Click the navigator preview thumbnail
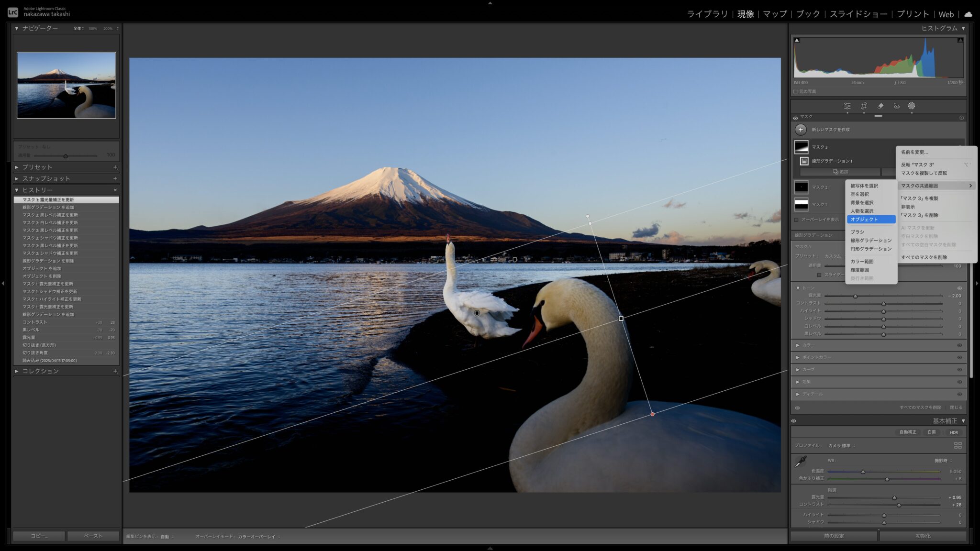 (x=66, y=85)
